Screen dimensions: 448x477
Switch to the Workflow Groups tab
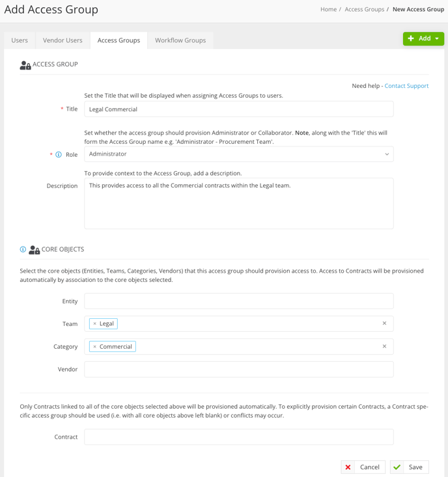pyautogui.click(x=180, y=40)
